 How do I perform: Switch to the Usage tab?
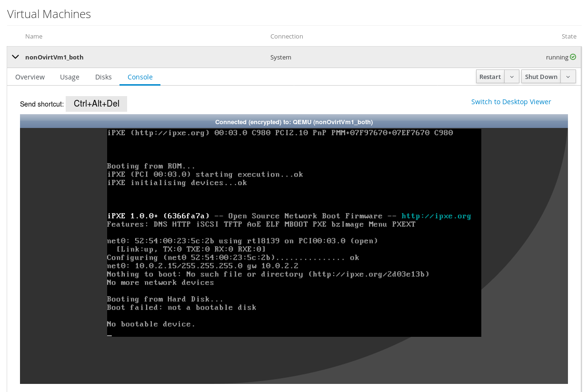click(x=70, y=77)
